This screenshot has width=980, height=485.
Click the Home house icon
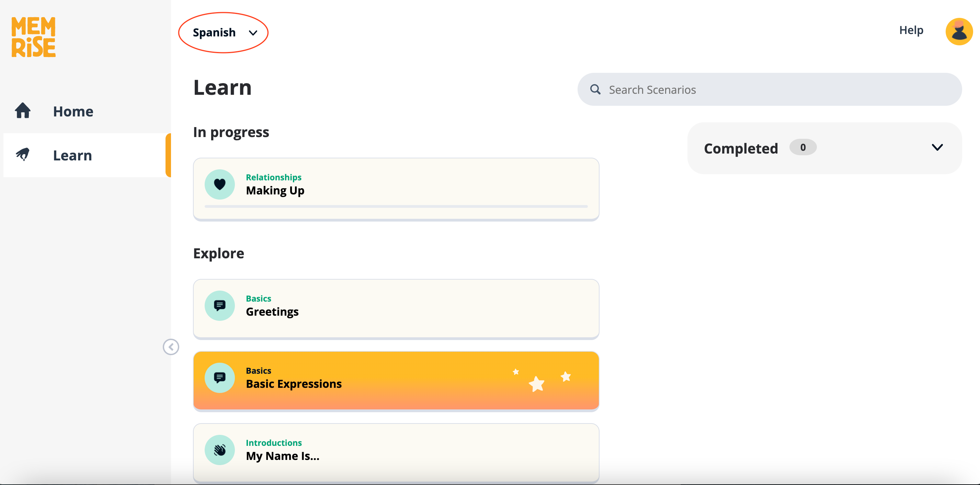tap(23, 111)
